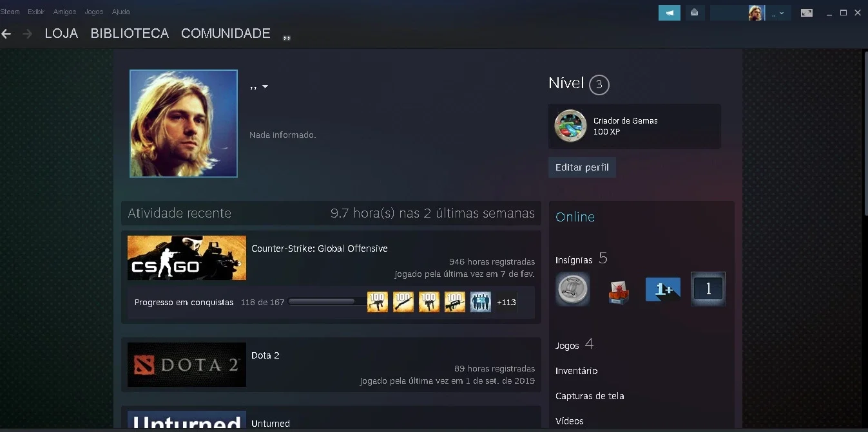This screenshot has height=432, width=868.
Task: Open the Jogos menu
Action: point(94,12)
